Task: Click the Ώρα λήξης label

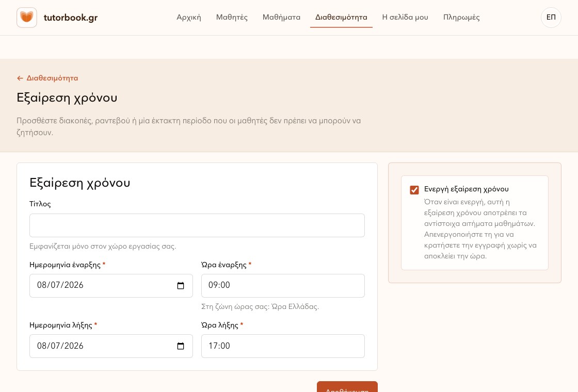Action: click(220, 325)
